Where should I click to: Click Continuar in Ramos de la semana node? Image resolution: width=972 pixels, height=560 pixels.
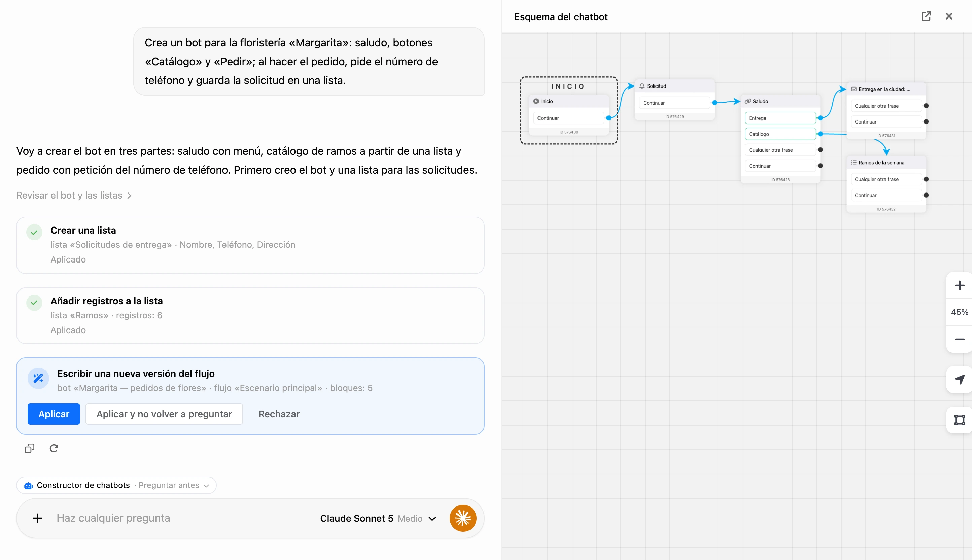pyautogui.click(x=886, y=195)
